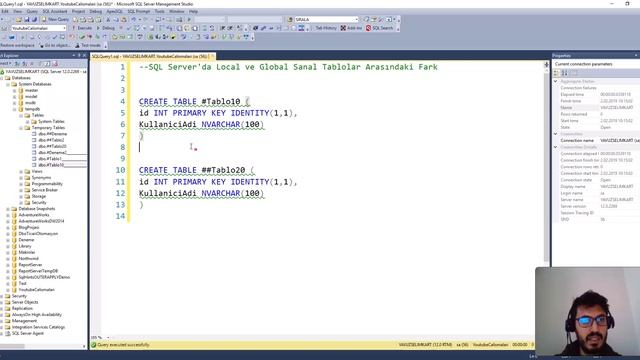The image size is (640, 360).
Task: Open the Debug menu
Action: click(x=96, y=11)
